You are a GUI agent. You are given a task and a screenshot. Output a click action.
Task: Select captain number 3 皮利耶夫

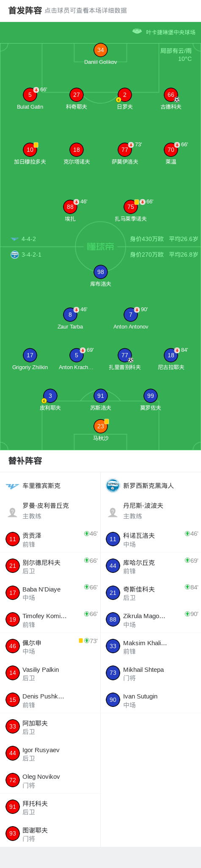point(50,396)
